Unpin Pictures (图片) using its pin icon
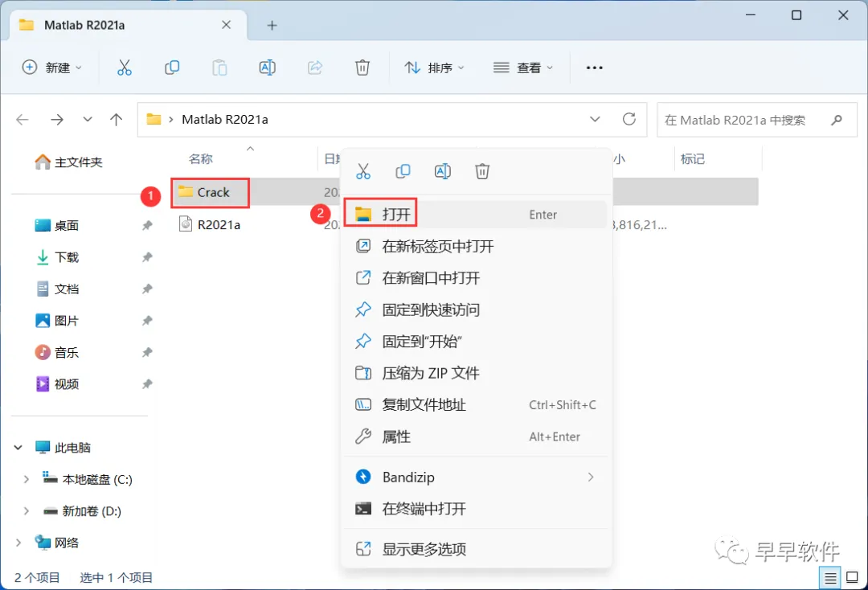Viewport: 868px width, 590px height. [147, 321]
